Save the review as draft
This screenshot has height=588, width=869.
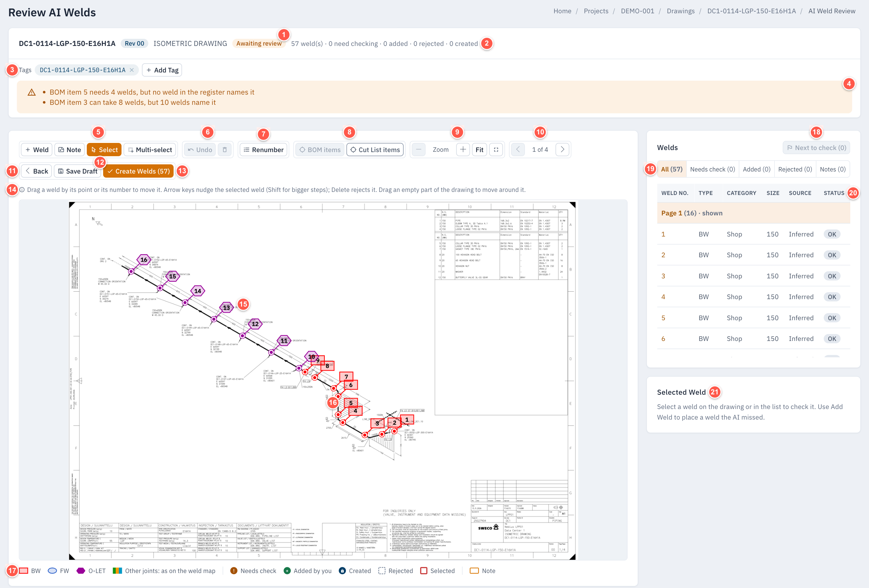77,171
